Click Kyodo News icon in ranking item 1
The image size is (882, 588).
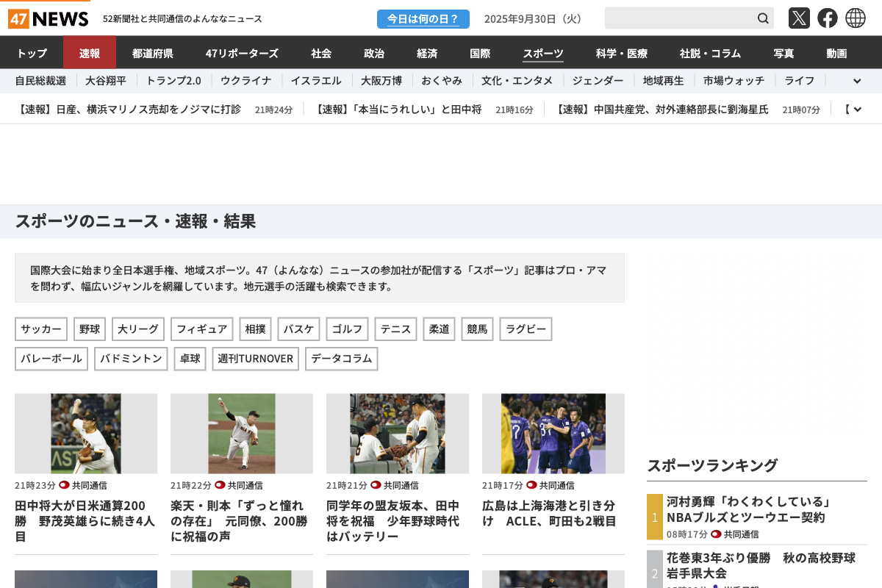716,534
